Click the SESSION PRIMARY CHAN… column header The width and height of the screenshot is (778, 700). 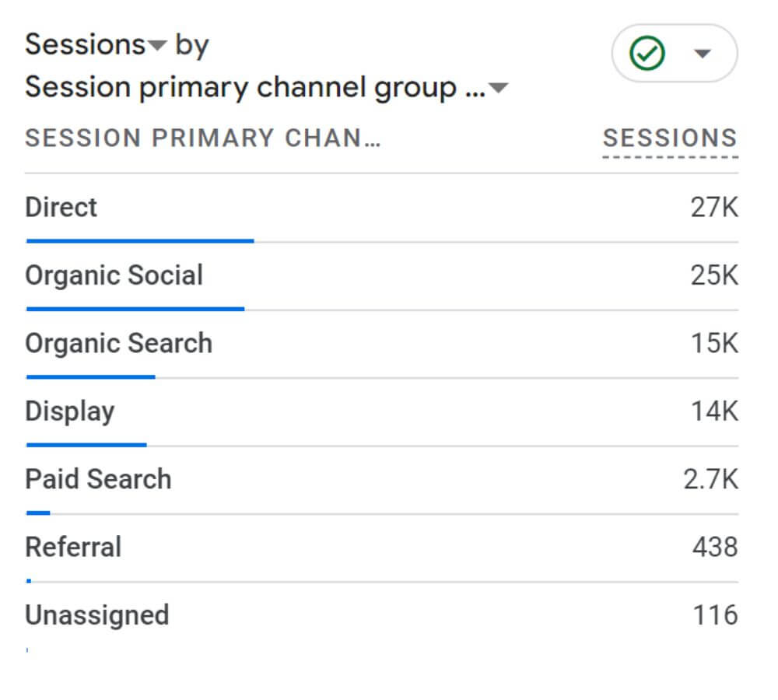point(203,138)
